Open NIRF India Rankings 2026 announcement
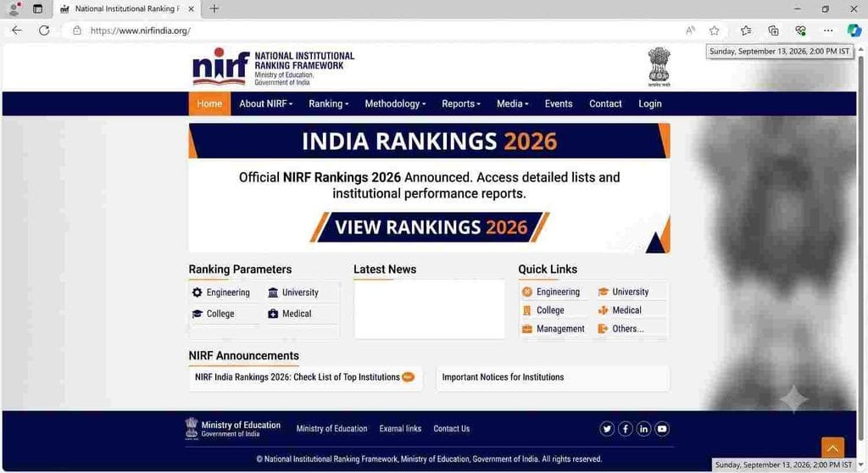Viewport: 868px width, 473px height. coord(305,377)
